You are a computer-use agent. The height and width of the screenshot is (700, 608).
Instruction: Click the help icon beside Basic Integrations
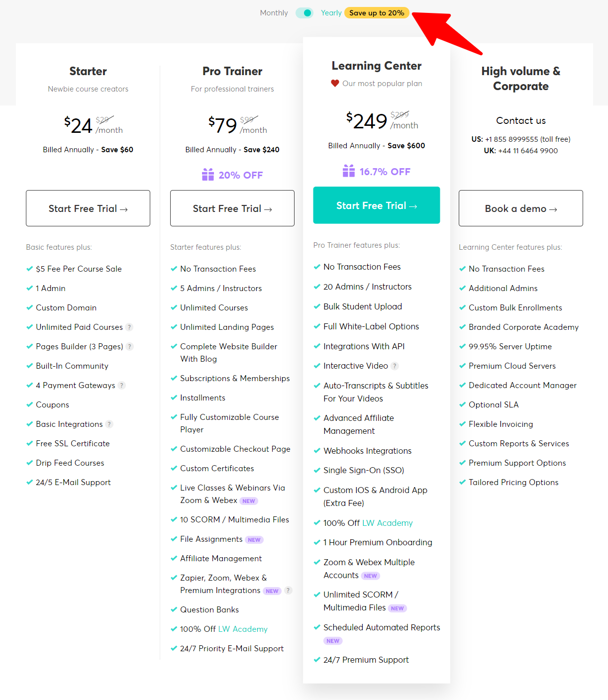coord(109,424)
